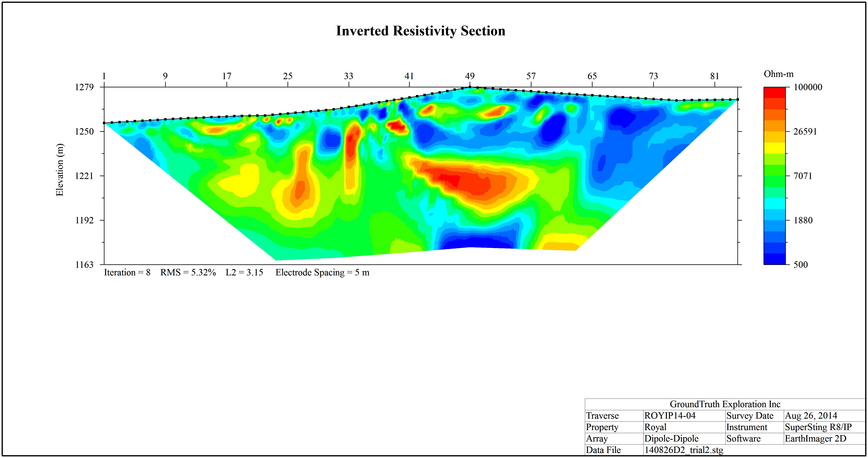The height and width of the screenshot is (458, 868).
Task: Click the yellow band in the color legend
Action: (x=774, y=148)
